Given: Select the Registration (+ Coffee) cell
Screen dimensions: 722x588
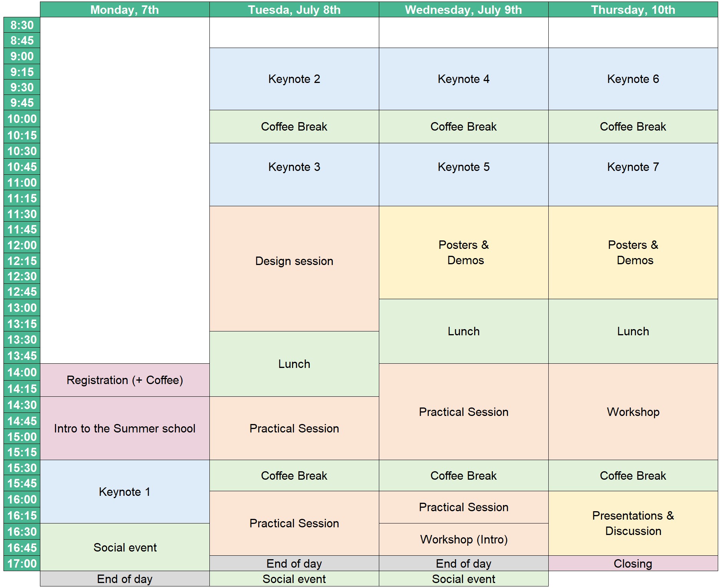Looking at the screenshot, I should (x=125, y=380).
